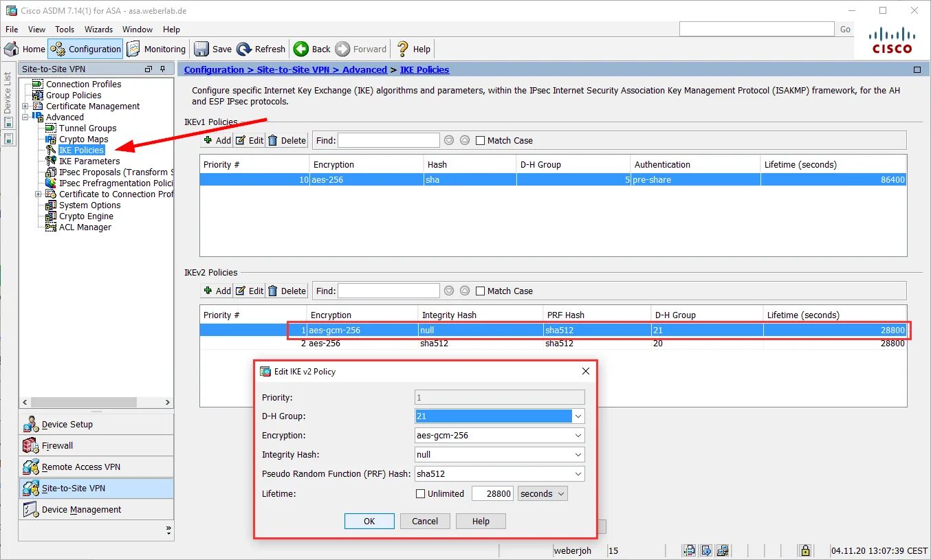
Task: Open Device Setup navigation pane
Action: click(x=96, y=424)
